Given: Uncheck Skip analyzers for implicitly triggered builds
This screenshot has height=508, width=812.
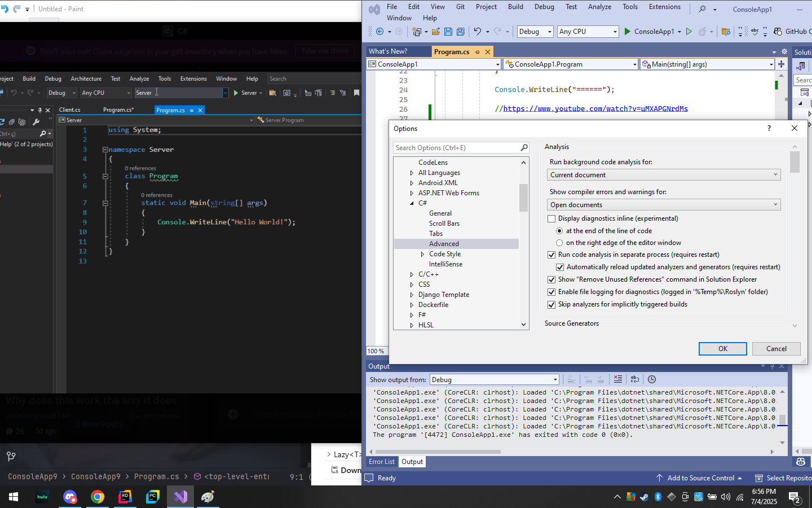Looking at the screenshot, I should pyautogui.click(x=551, y=304).
